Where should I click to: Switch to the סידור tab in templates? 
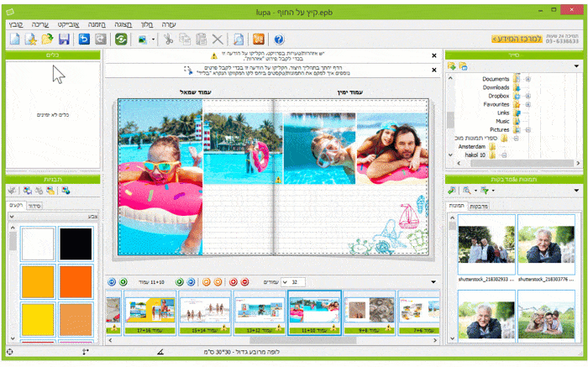34,205
